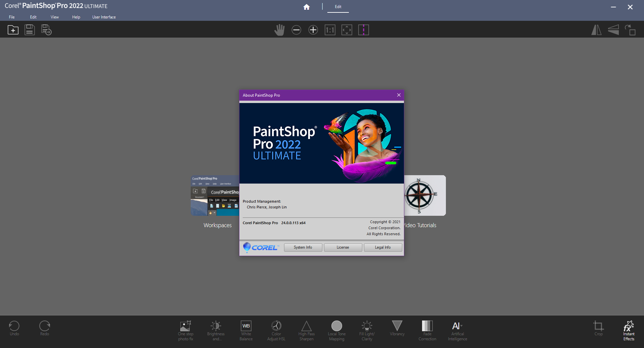Click the "Copyright © 2021" text

coord(385,222)
